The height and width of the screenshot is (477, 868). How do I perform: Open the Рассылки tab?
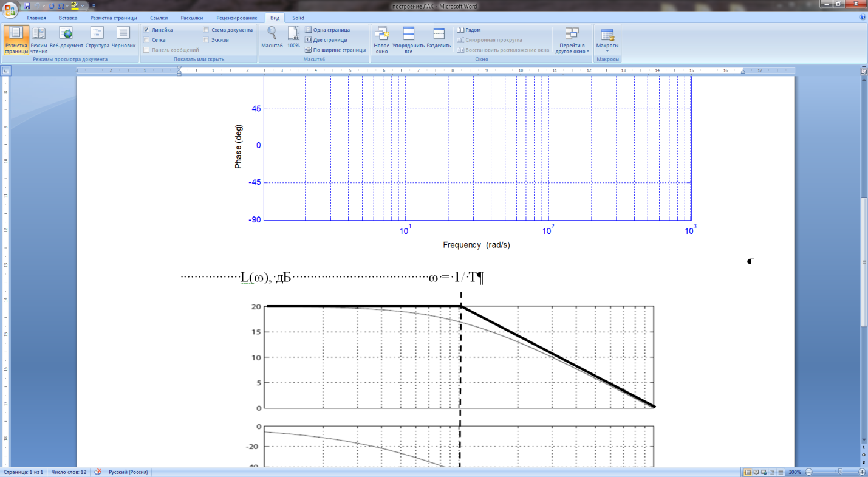click(x=192, y=18)
